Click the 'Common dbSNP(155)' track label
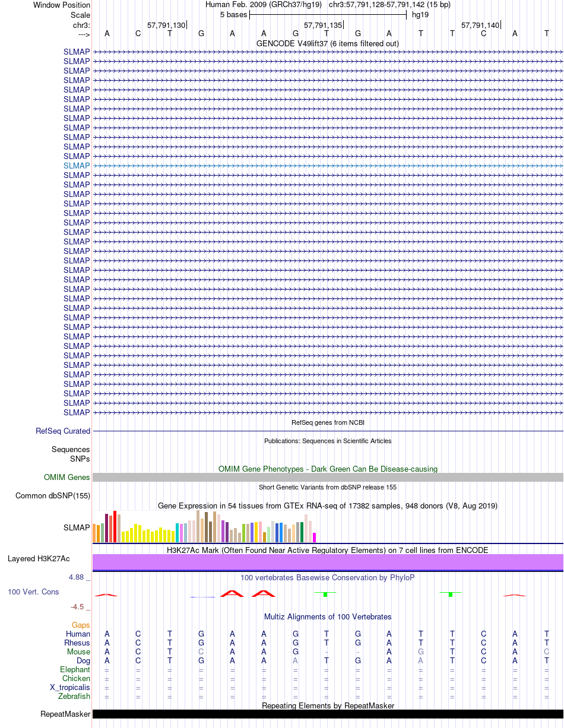Viewport: 564px width, 728px height. click(x=53, y=496)
